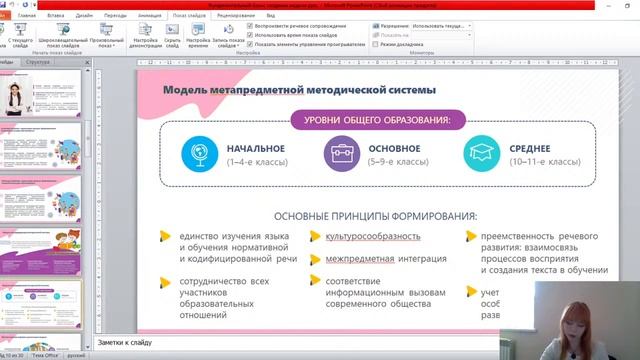The height and width of the screenshot is (360, 640).
Task: Switch to the Анимация tab
Action: pyautogui.click(x=149, y=16)
